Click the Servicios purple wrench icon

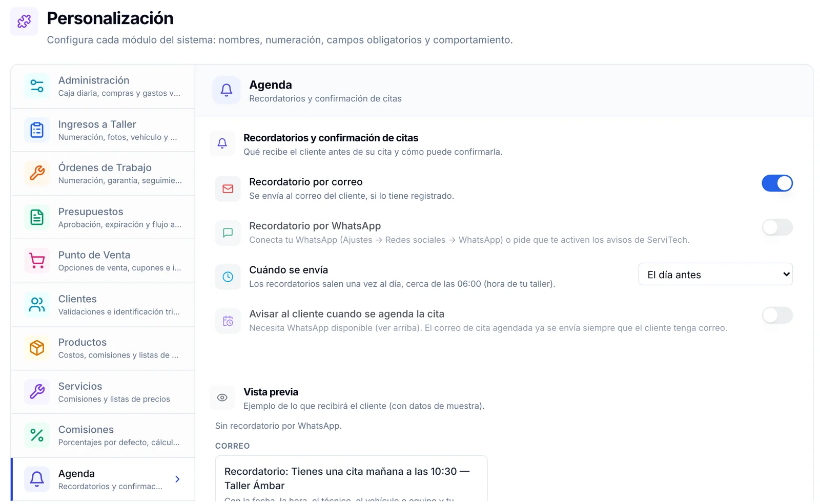(37, 392)
